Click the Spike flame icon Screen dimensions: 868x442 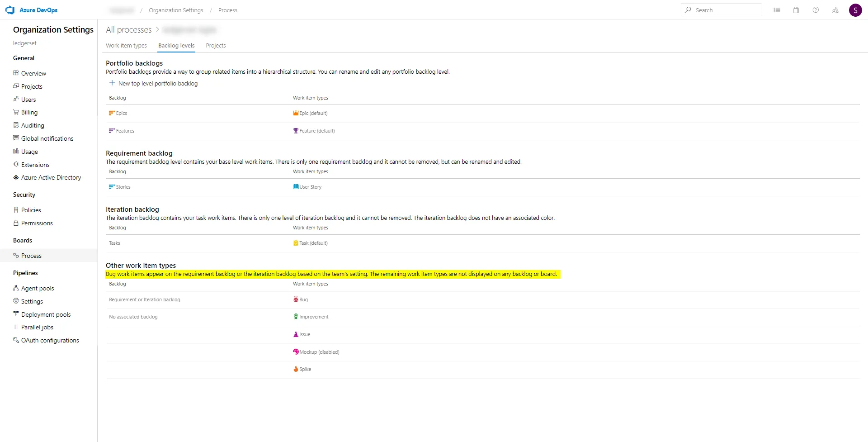pyautogui.click(x=296, y=369)
